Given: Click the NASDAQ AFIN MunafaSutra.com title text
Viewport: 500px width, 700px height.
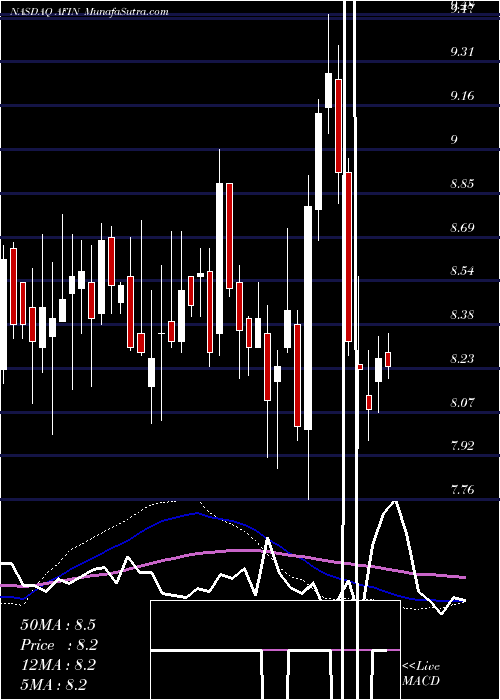Looking at the screenshot, I should (88, 12).
